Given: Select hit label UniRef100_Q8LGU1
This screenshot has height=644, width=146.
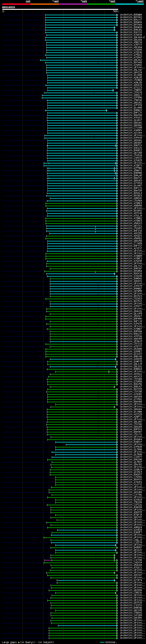Looking at the screenshot, I should (x=131, y=366).
